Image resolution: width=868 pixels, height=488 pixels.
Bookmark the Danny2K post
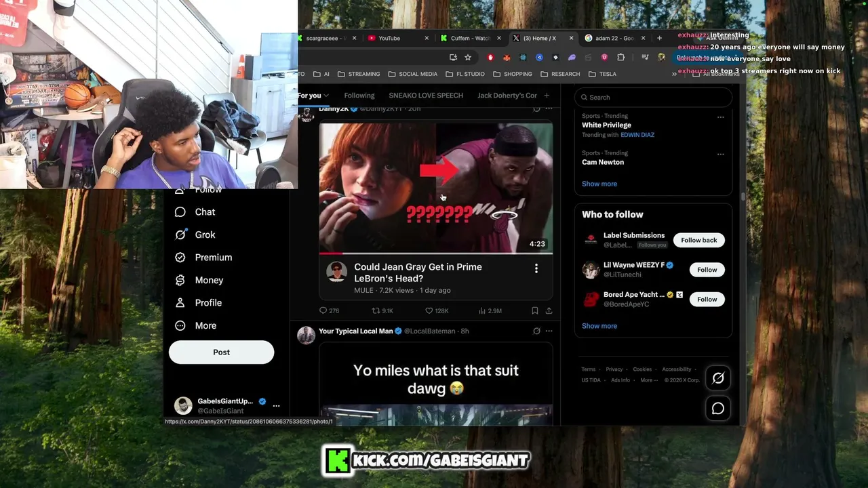[x=535, y=310]
